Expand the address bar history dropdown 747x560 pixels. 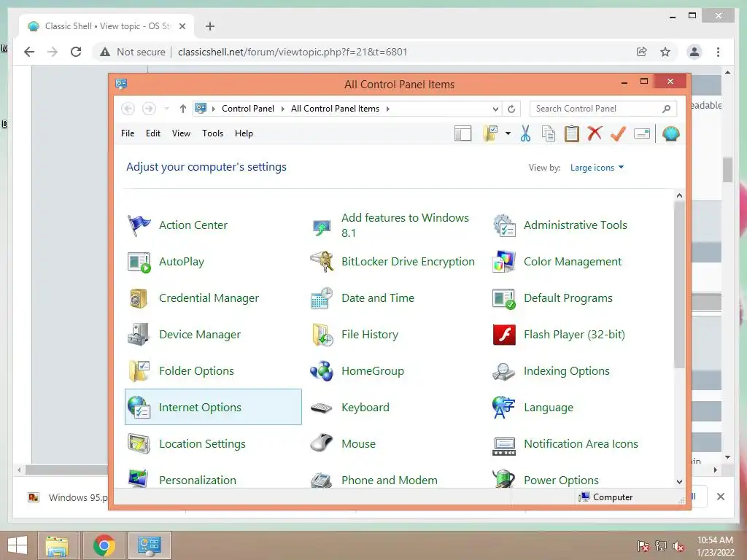coord(495,109)
